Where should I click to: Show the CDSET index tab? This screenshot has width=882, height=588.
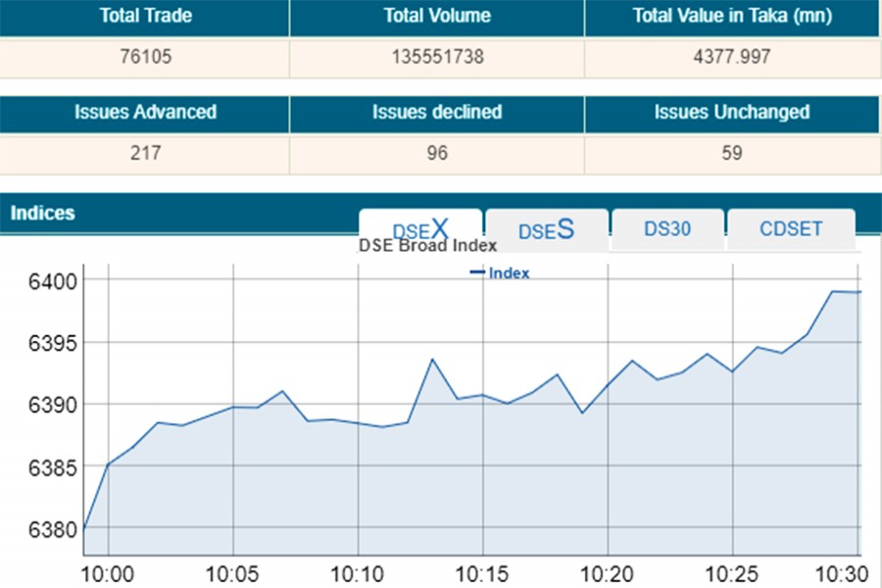point(791,228)
